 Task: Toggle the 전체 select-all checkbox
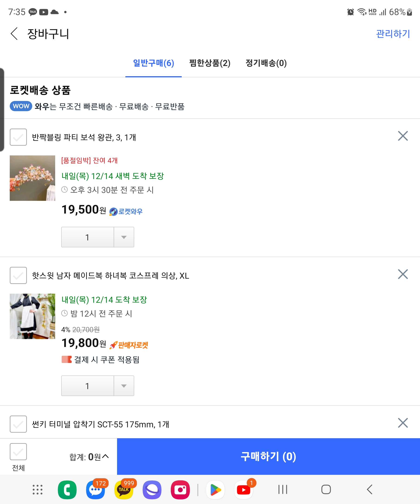coord(18,452)
